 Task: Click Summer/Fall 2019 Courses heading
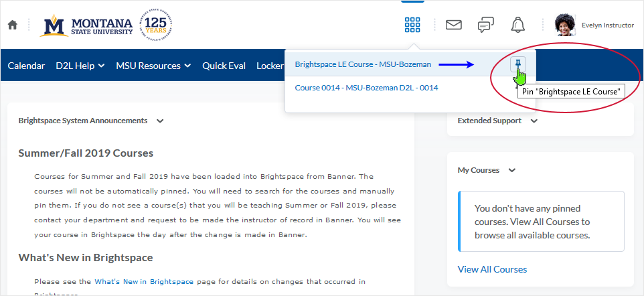tap(86, 153)
